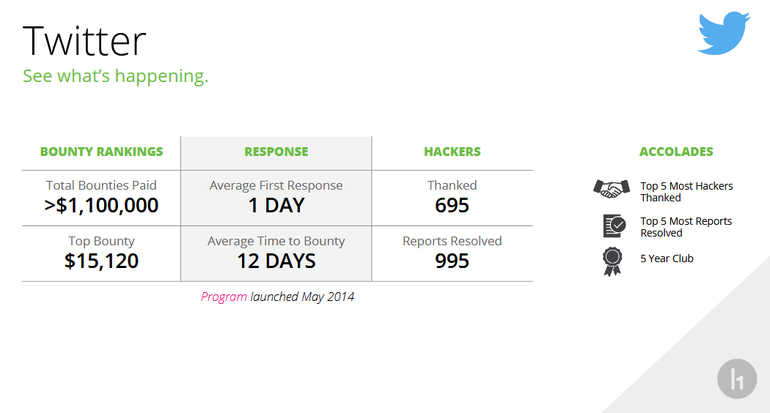Screen dimensions: 770x413
Task: Open the pink Program link
Action: click(x=223, y=297)
